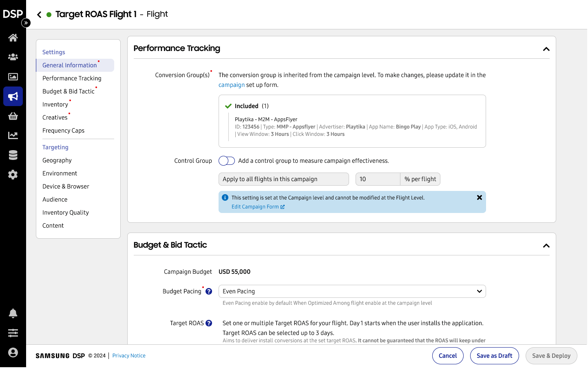The height and width of the screenshot is (368, 588).
Task: Click the control group percentage field
Action: [378, 179]
